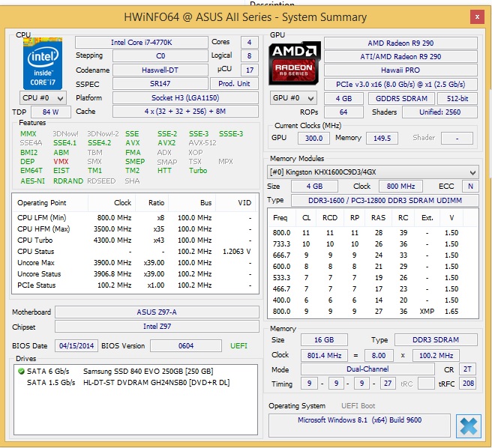Select the CPU LFM (Min) row
The width and height of the screenshot is (492, 448).
click(x=135, y=217)
